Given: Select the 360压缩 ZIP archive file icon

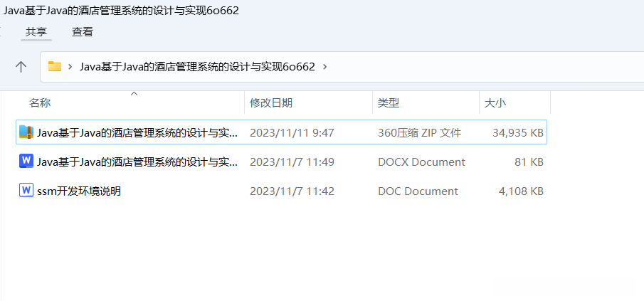Looking at the screenshot, I should click(26, 132).
